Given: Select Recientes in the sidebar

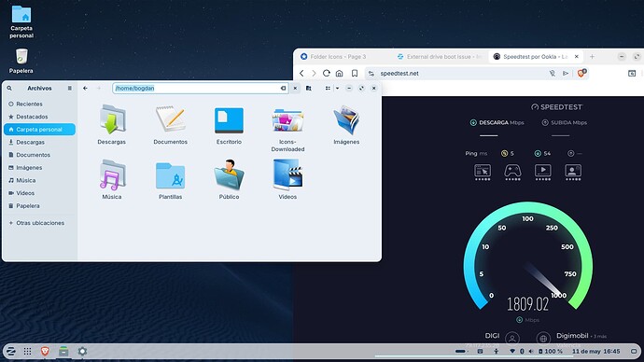Looking at the screenshot, I should point(39,104).
